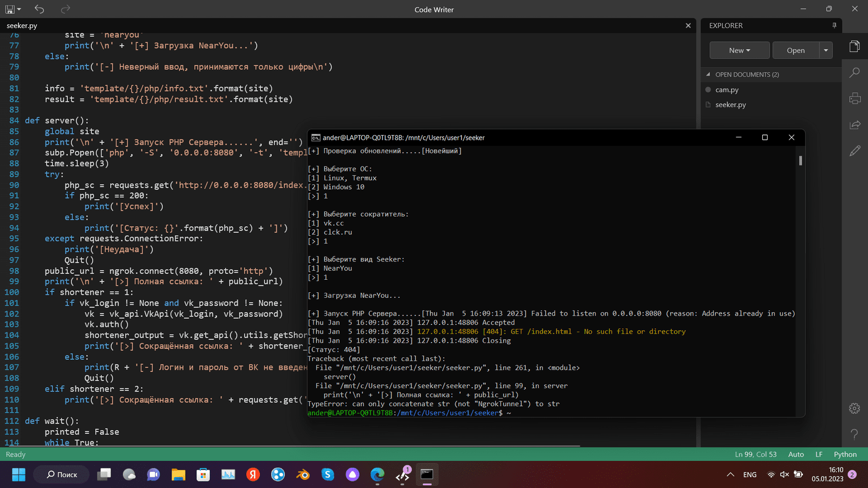Screen dimensions: 868x488
Task: Open the Share icon in sidebar
Action: click(x=854, y=125)
